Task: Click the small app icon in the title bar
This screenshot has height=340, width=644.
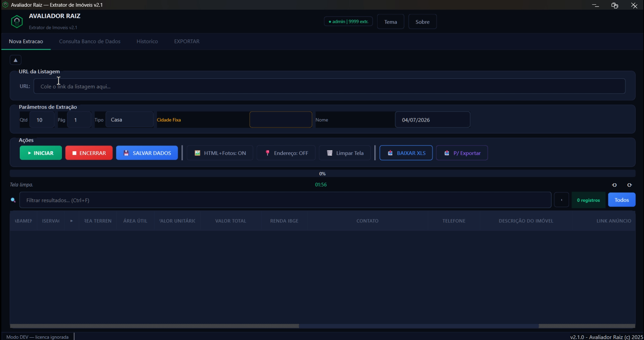Action: click(5, 5)
